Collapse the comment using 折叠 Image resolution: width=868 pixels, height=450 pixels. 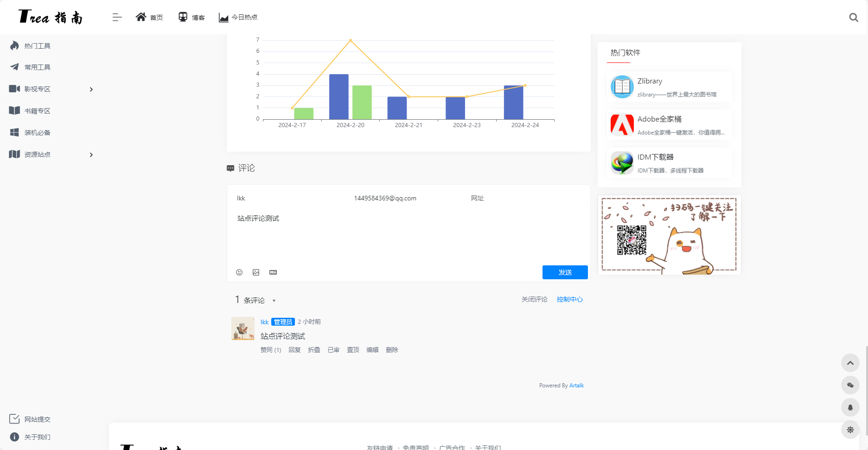point(314,350)
